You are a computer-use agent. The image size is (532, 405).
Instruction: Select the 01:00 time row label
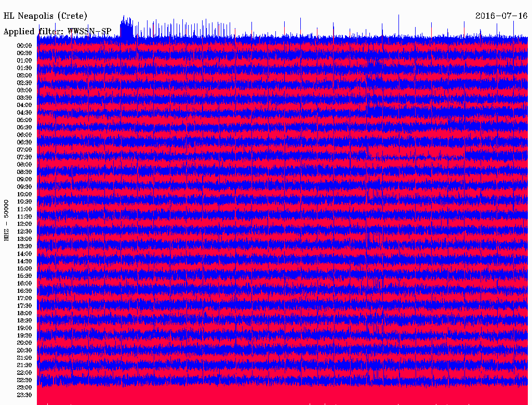24,60
